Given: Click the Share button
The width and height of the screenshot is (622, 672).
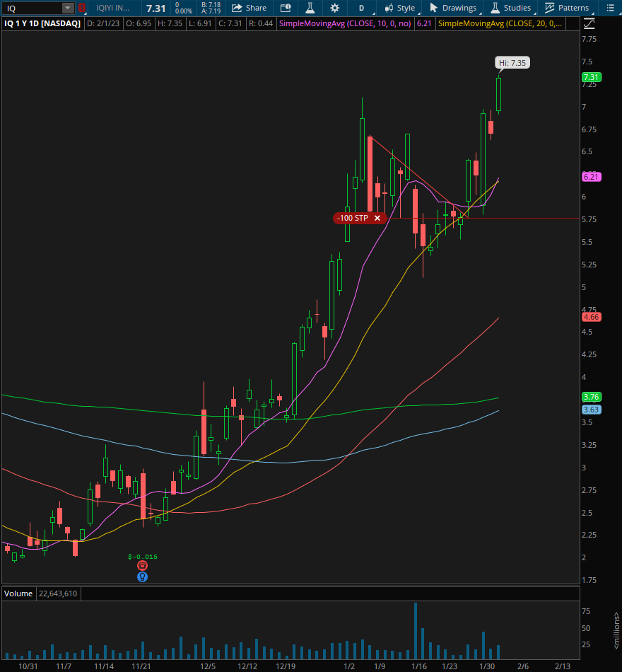Looking at the screenshot, I should point(249,8).
